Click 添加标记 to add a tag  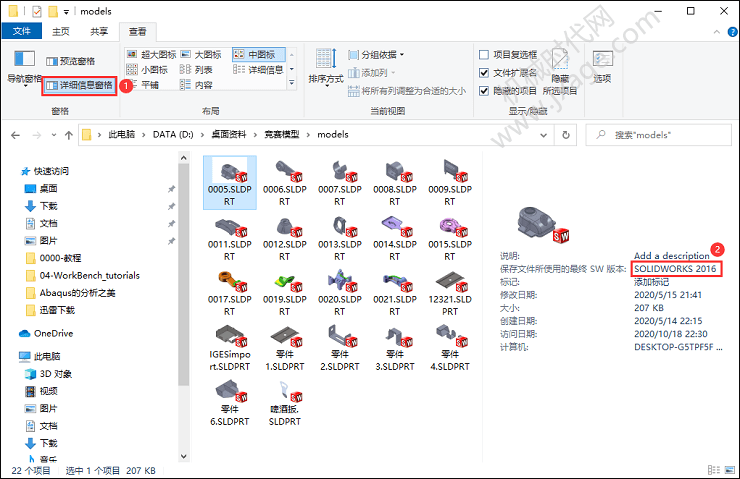pos(651,282)
